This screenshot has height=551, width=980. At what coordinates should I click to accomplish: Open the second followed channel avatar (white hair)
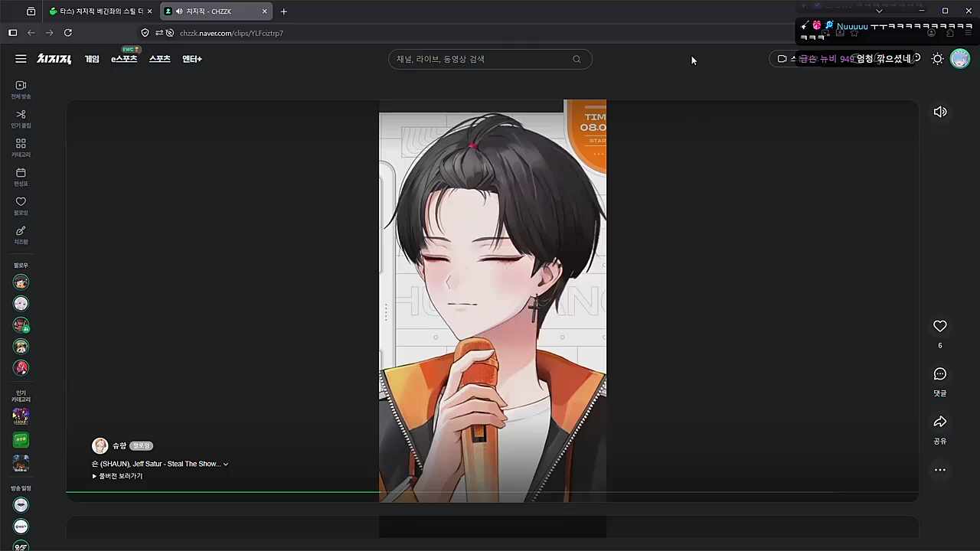point(21,304)
